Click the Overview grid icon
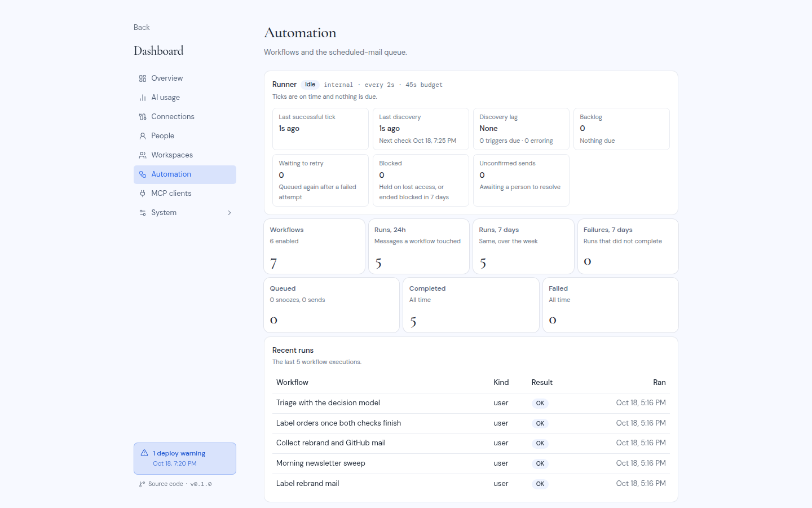812x508 pixels. [x=143, y=78]
